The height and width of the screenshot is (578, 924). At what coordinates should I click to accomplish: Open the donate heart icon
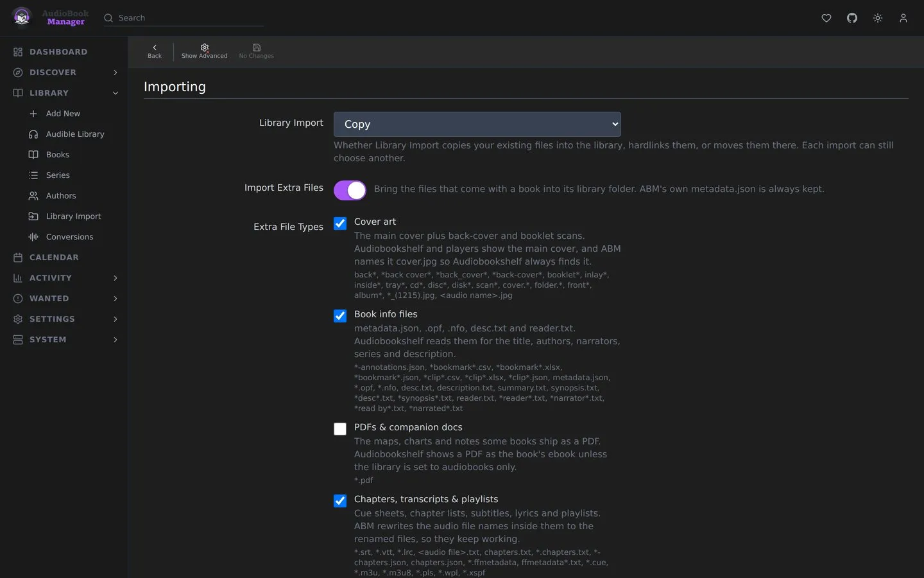click(826, 18)
